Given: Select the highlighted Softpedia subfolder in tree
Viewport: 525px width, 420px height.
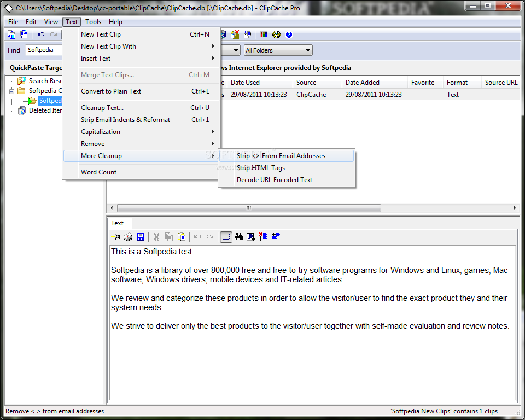Looking at the screenshot, I should pos(50,101).
